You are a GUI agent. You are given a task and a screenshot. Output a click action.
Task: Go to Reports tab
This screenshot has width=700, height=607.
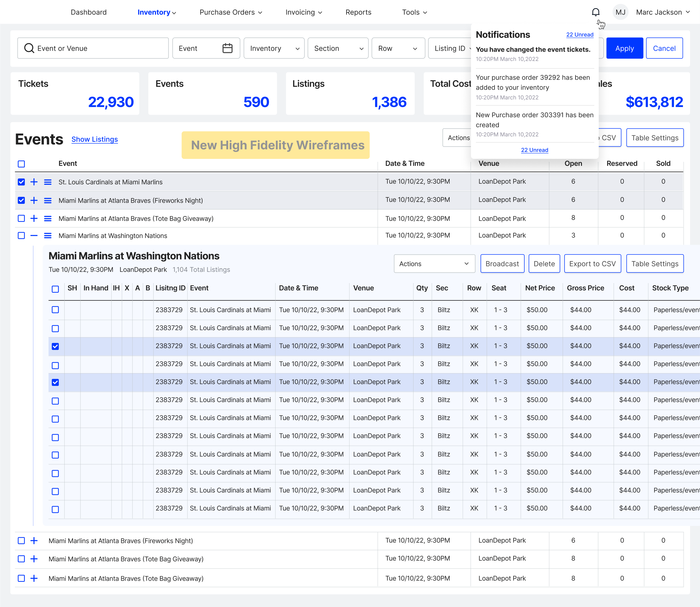(358, 12)
